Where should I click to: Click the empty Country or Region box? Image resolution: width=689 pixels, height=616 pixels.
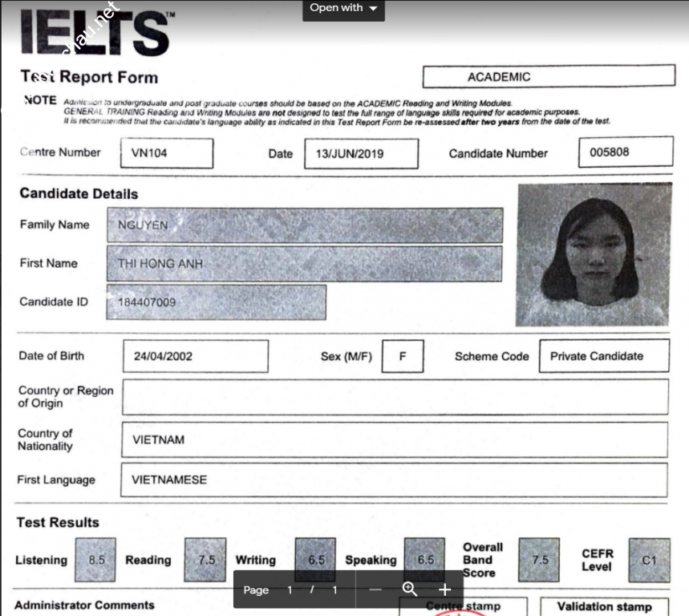pyautogui.click(x=395, y=397)
